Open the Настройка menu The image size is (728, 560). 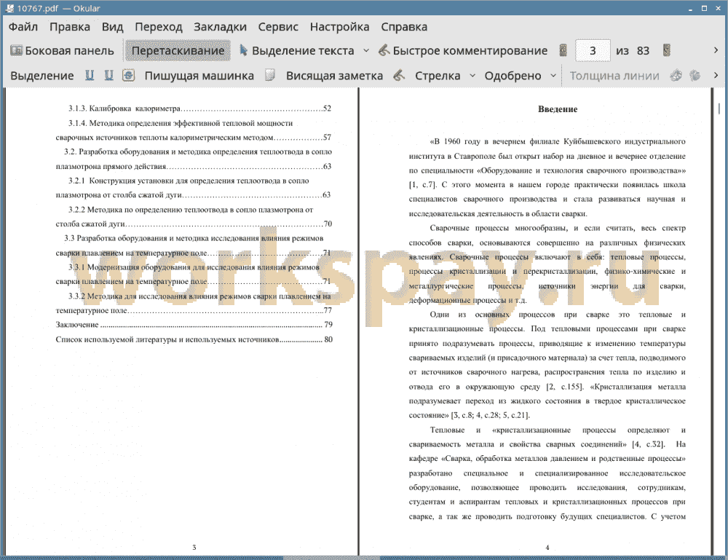coord(339,27)
